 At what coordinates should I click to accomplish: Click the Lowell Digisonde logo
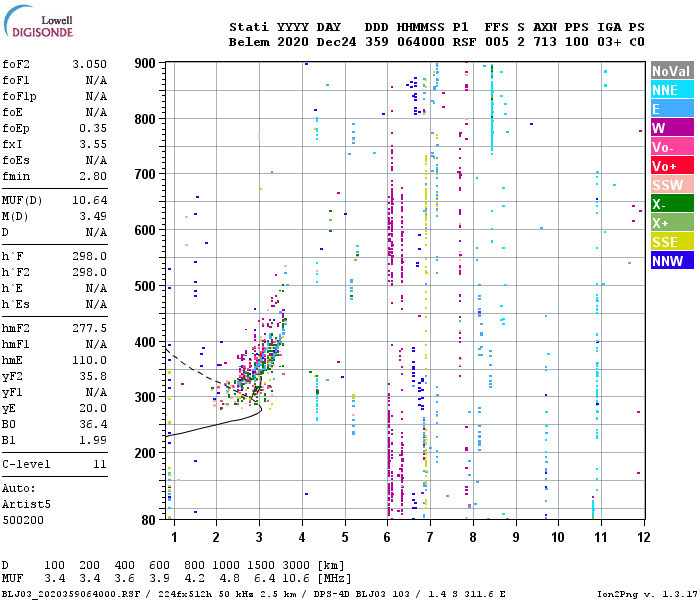point(38,21)
